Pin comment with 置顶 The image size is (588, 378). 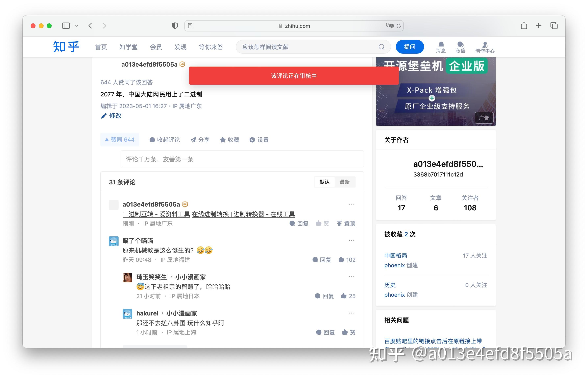point(346,223)
